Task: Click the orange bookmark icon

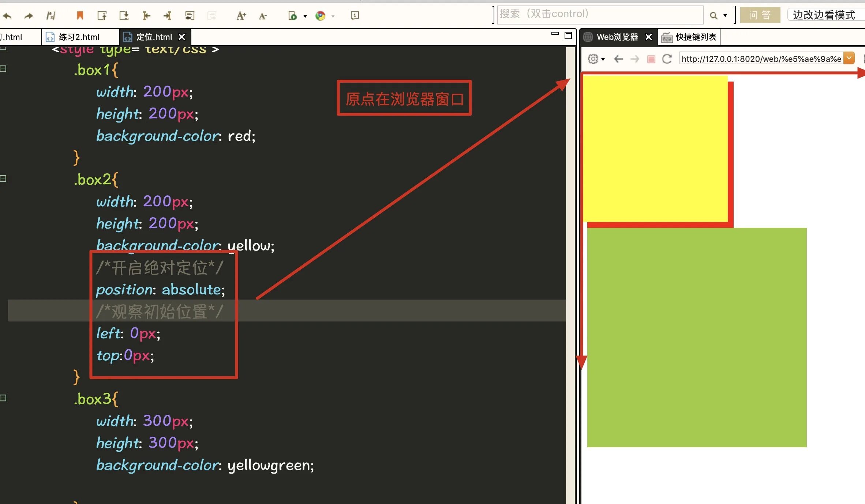Action: coord(80,15)
